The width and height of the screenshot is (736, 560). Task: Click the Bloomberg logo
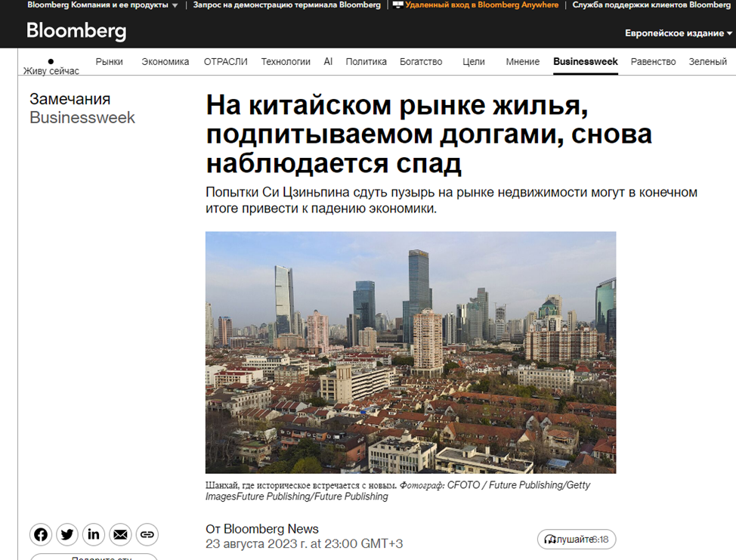click(76, 31)
